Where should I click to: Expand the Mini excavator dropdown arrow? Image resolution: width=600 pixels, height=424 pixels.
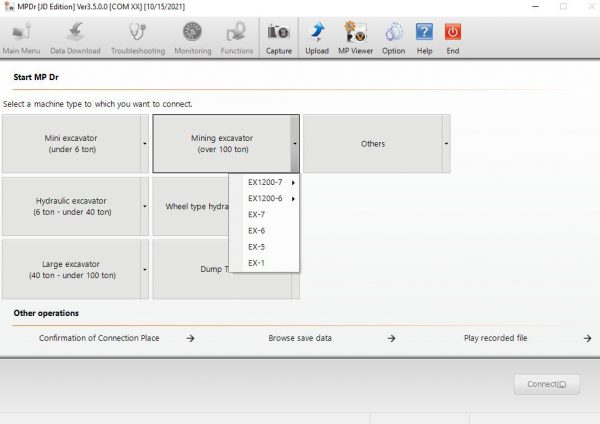[145, 144]
